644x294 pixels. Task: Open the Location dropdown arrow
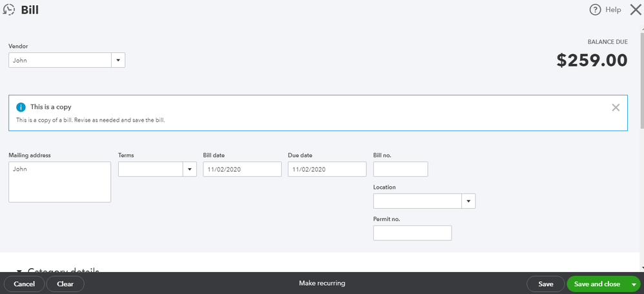point(468,201)
